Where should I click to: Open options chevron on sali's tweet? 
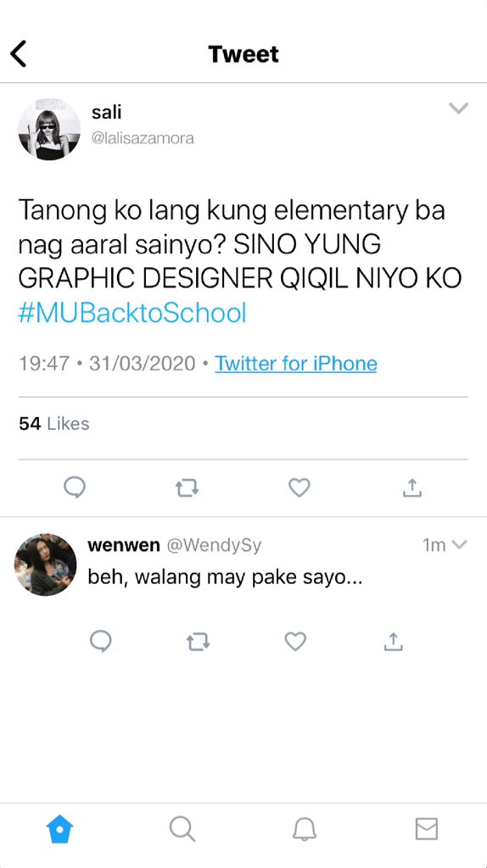pyautogui.click(x=459, y=108)
